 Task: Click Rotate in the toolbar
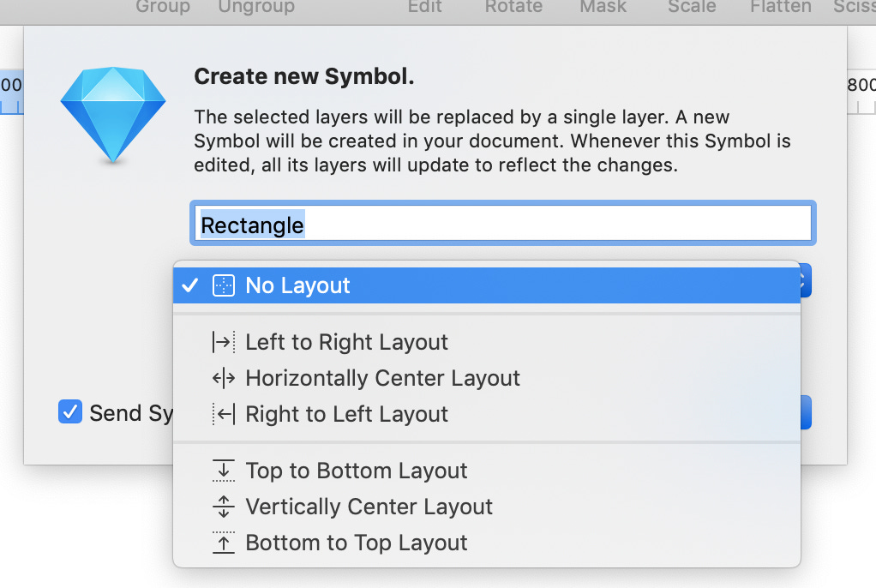[x=513, y=7]
